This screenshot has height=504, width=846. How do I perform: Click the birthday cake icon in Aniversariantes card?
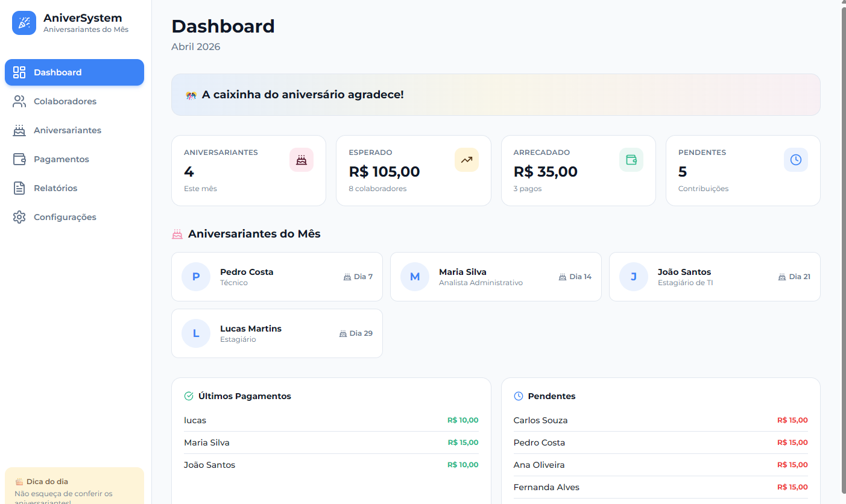pyautogui.click(x=301, y=160)
